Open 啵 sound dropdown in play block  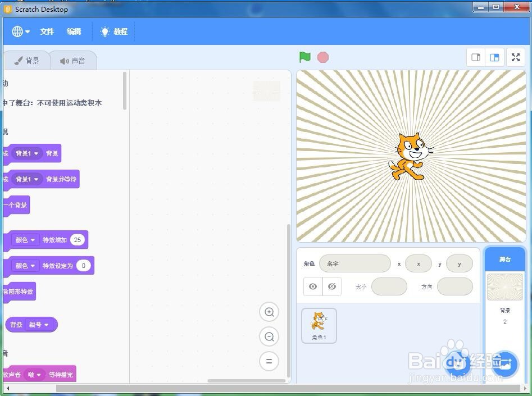35,375
